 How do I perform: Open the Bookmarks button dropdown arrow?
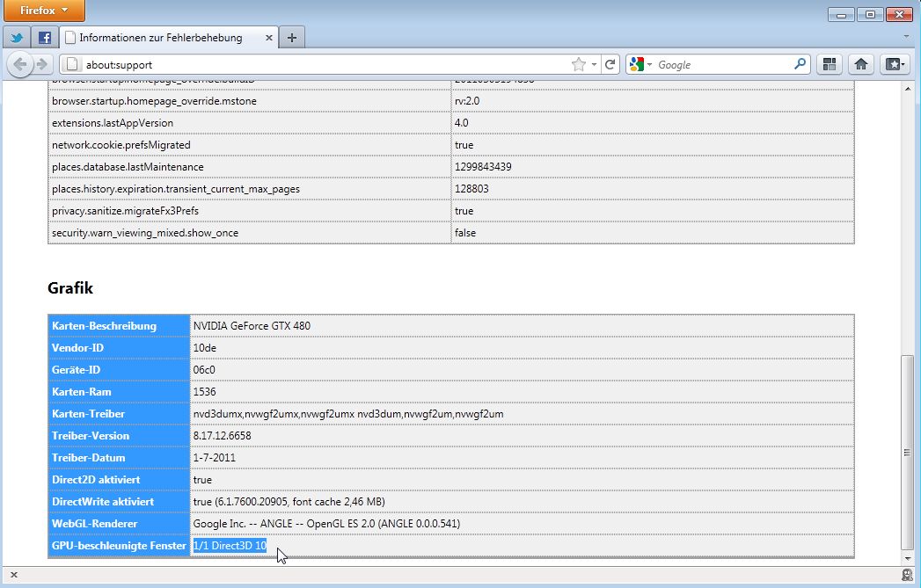point(903,64)
